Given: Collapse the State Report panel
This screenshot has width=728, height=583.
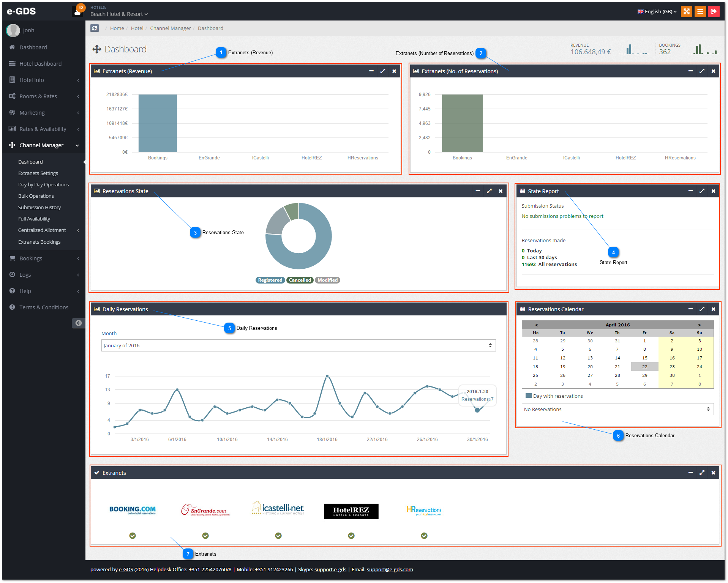Looking at the screenshot, I should [690, 191].
